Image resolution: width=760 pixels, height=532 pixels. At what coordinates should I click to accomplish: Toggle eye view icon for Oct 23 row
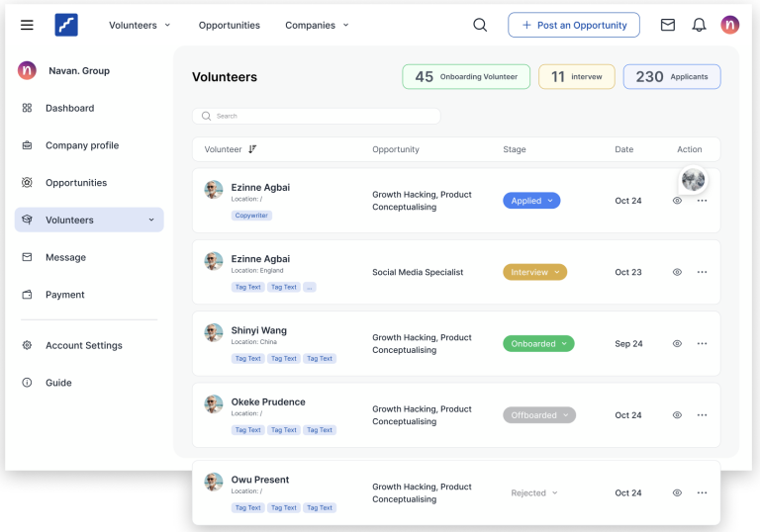(677, 272)
